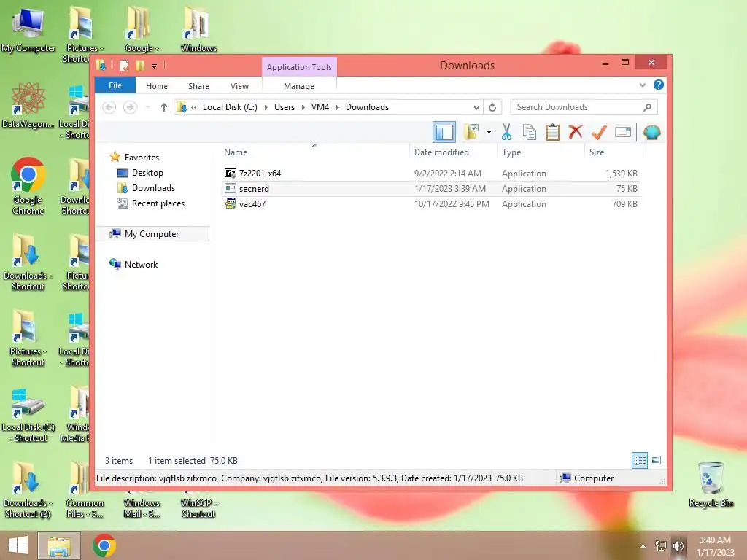Expand the breadcrumb arrow after VM4

(x=337, y=107)
